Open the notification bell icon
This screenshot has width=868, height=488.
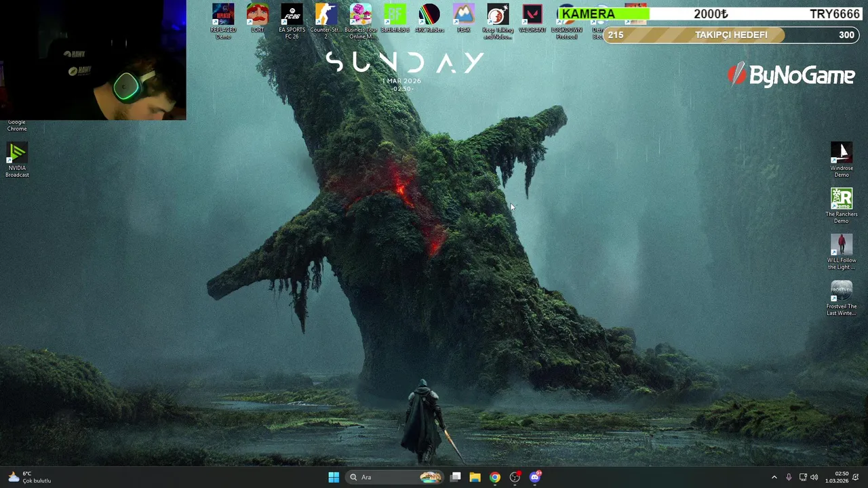(x=856, y=477)
